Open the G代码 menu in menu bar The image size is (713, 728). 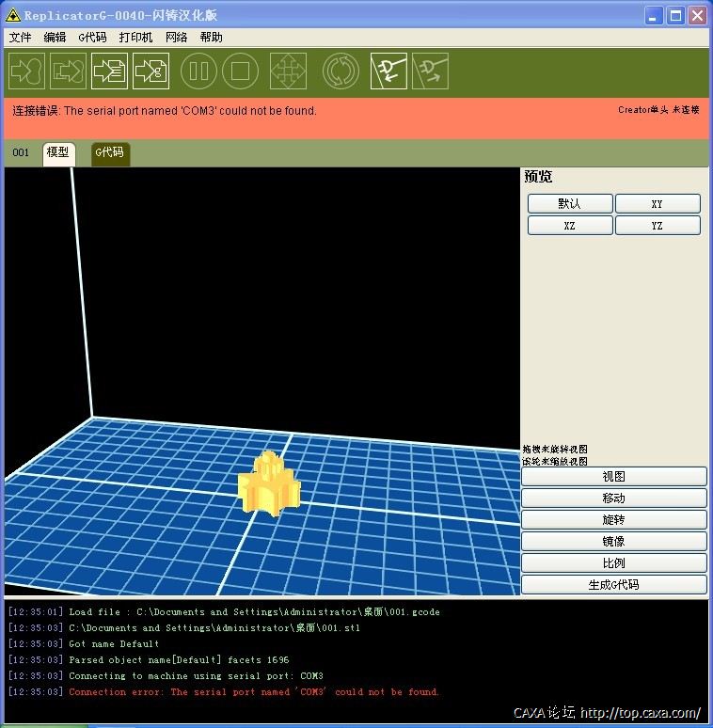pos(92,37)
